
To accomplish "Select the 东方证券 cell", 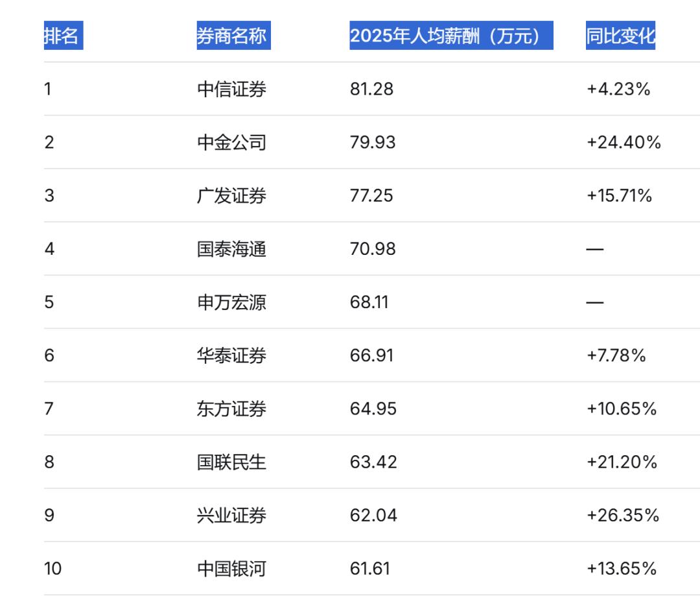I will 231,409.
